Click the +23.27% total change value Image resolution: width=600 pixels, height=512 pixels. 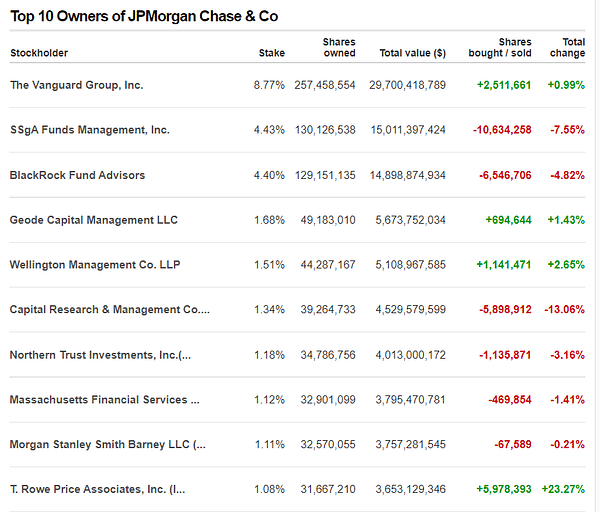coord(563,489)
